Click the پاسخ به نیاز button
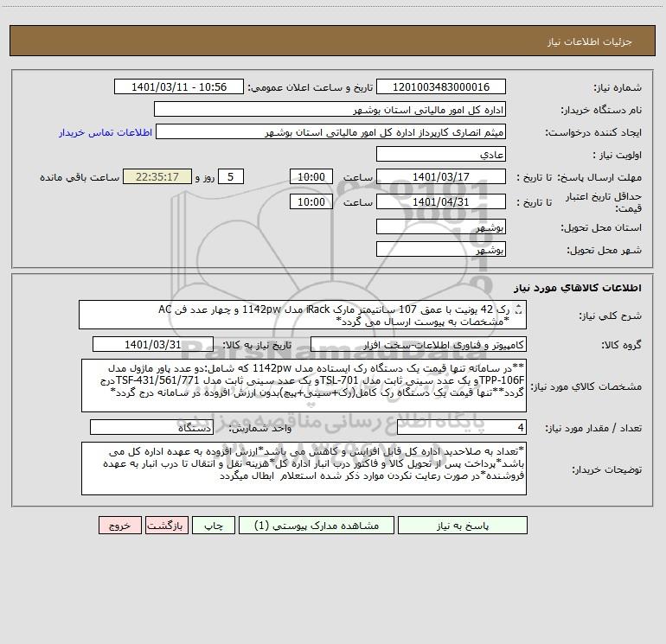This screenshot has width=666, height=644. [x=463, y=525]
